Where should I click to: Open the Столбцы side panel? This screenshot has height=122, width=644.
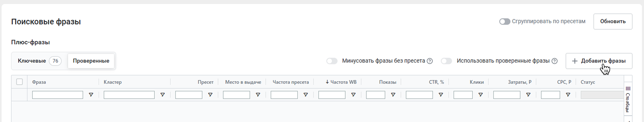coord(628,99)
